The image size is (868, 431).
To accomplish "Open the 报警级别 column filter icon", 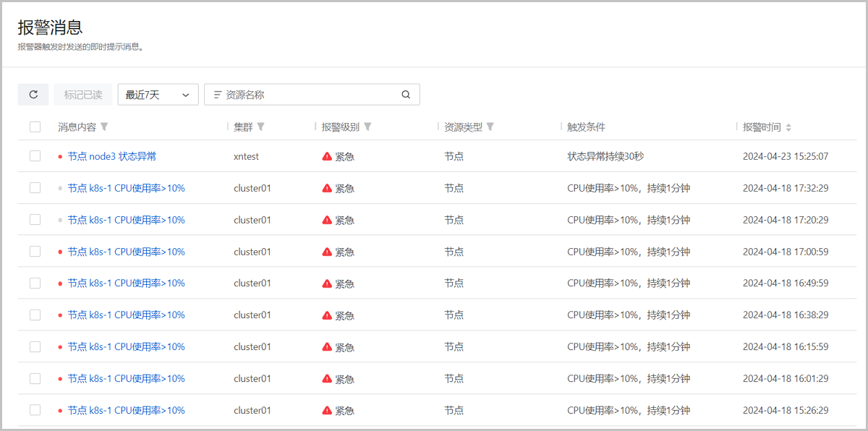I will 367,127.
